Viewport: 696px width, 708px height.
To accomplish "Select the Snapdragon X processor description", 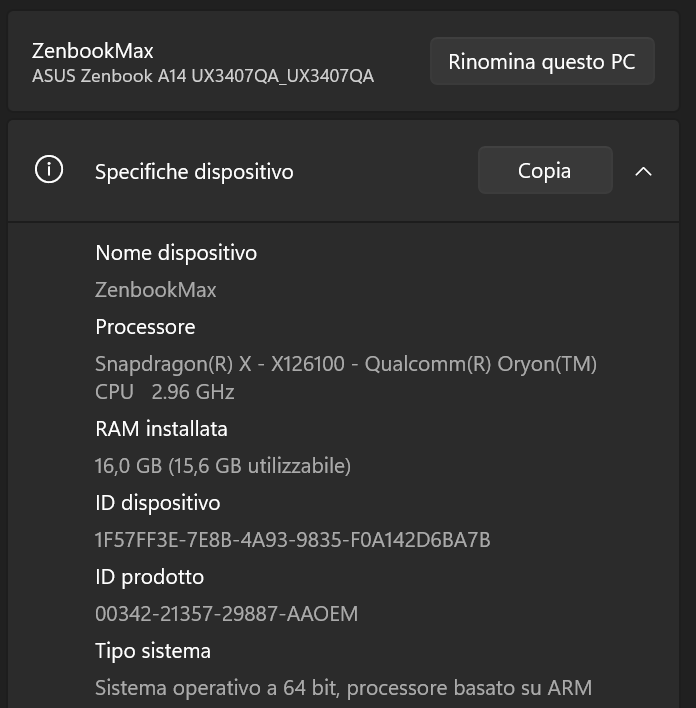I will (346, 377).
